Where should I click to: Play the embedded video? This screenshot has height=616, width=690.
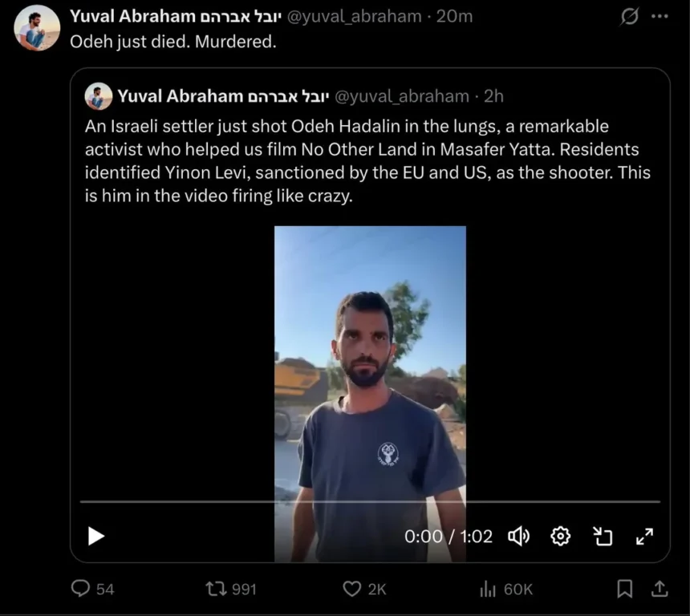click(x=96, y=536)
